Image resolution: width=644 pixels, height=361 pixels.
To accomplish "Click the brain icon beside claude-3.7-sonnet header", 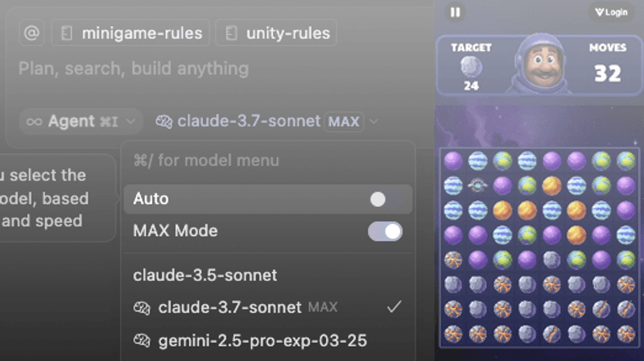I will [163, 122].
